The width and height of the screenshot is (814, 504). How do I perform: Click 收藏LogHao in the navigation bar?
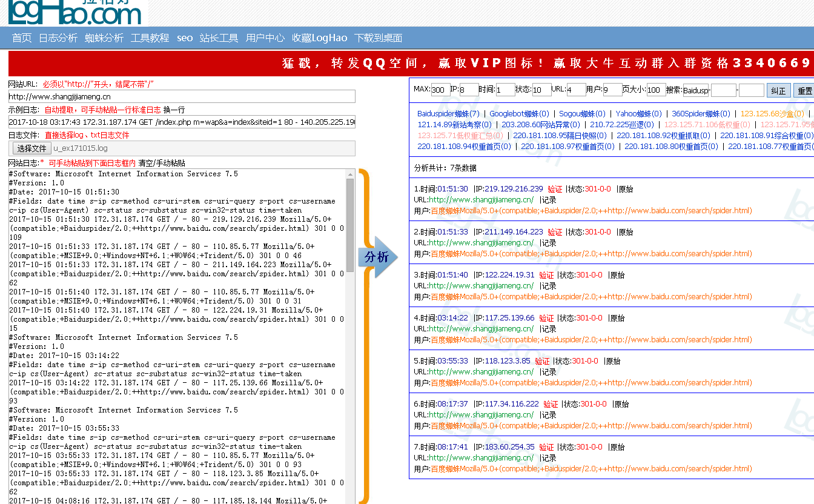coord(320,38)
